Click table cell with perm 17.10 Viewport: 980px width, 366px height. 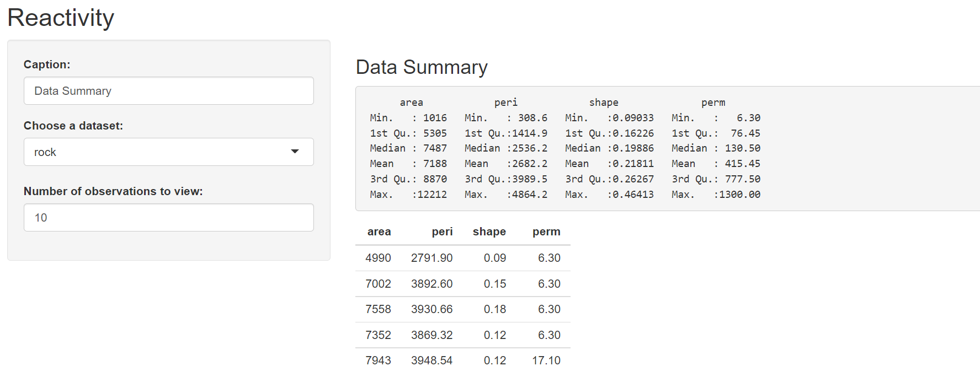[x=546, y=360]
